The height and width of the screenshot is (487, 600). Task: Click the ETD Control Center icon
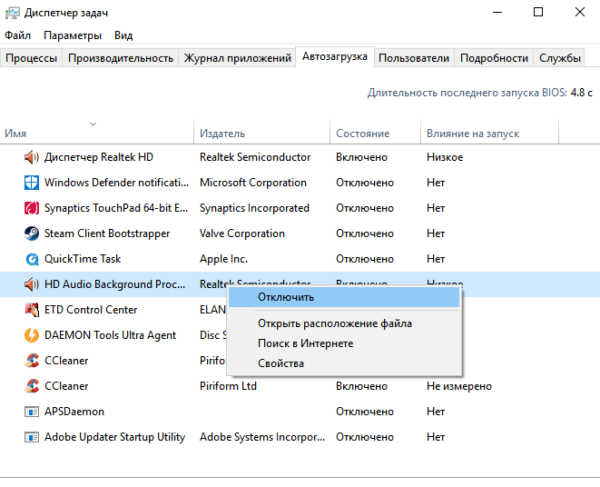[31, 310]
